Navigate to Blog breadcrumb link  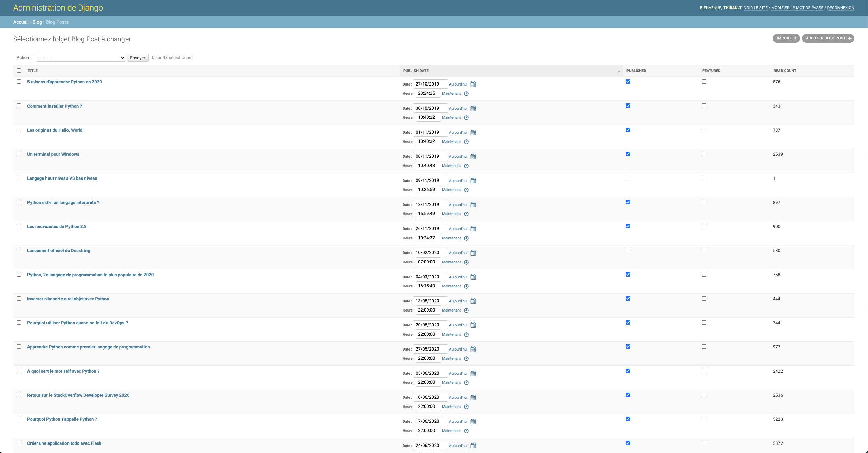37,22
